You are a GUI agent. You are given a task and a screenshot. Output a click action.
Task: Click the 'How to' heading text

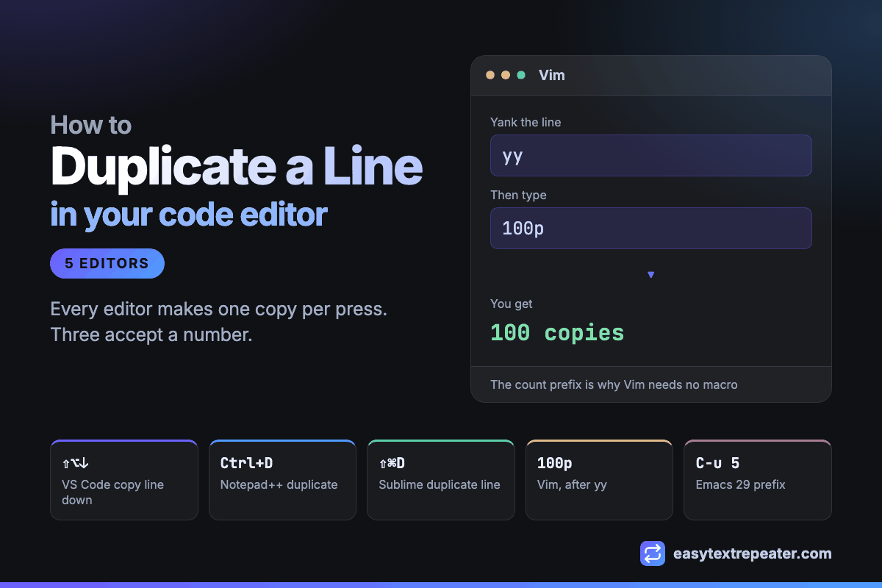click(91, 125)
